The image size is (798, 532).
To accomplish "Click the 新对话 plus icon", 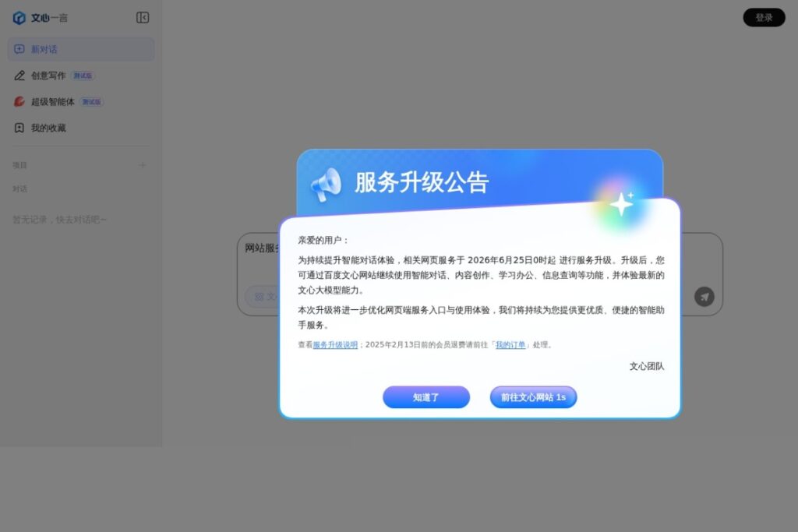I will pos(19,49).
